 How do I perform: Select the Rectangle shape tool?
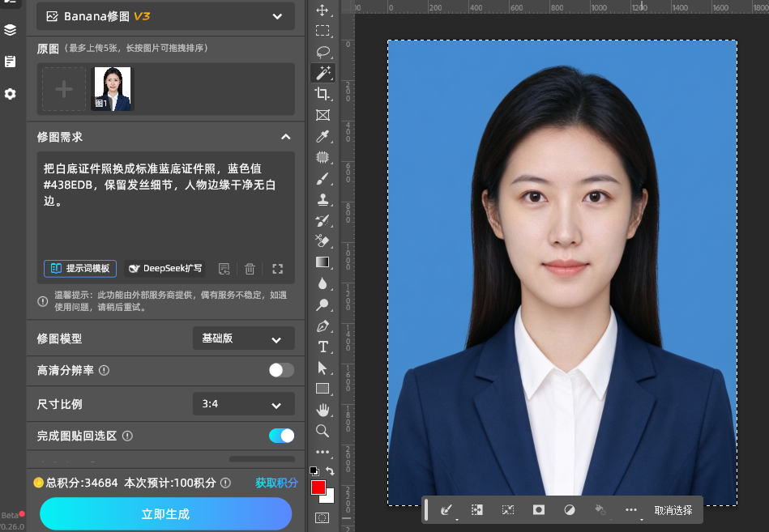tap(323, 389)
